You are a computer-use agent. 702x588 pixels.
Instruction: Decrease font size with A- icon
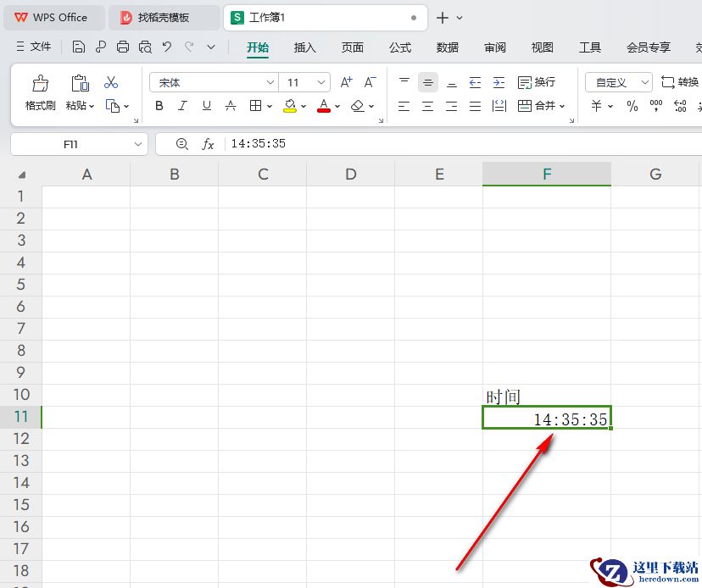[x=370, y=82]
